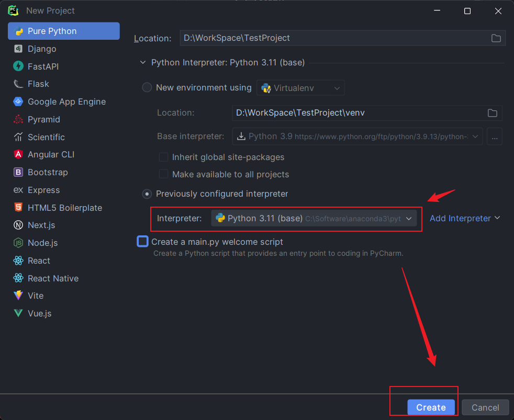Click the Vue.js V icon
The width and height of the screenshot is (514, 420).
[18, 313]
